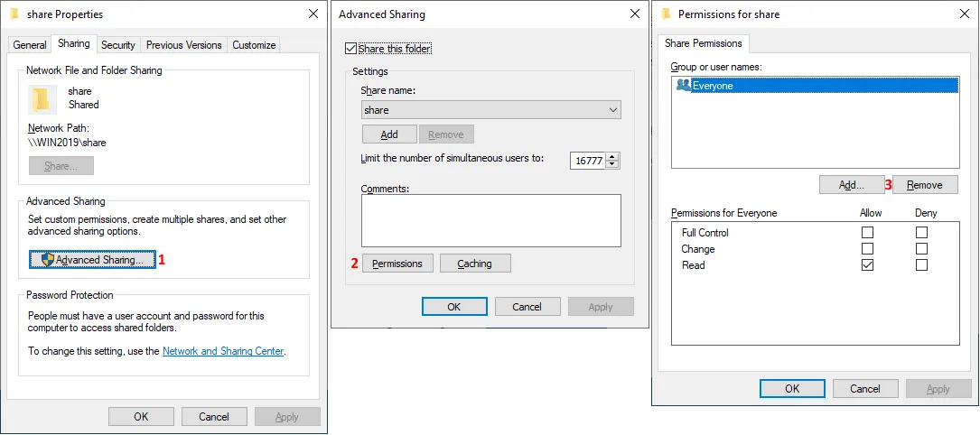Check Deny Change permission box

coord(921,249)
